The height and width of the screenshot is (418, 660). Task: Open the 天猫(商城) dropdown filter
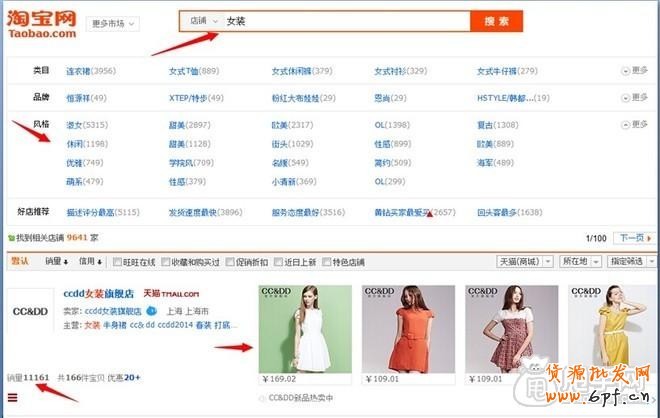click(524, 261)
